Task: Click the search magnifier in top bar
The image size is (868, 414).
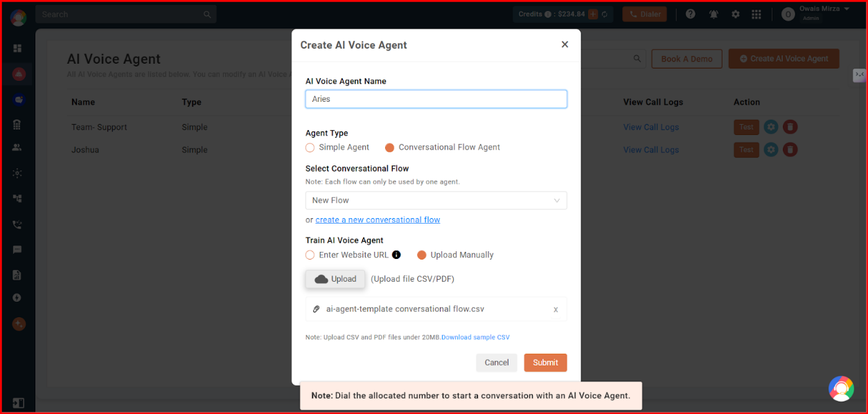Action: click(207, 15)
